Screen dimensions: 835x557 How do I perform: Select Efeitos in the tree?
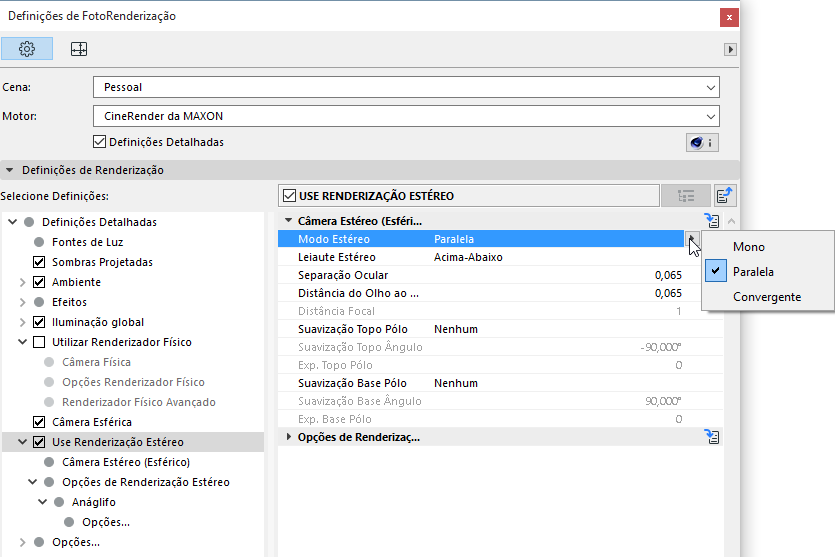[x=69, y=302]
